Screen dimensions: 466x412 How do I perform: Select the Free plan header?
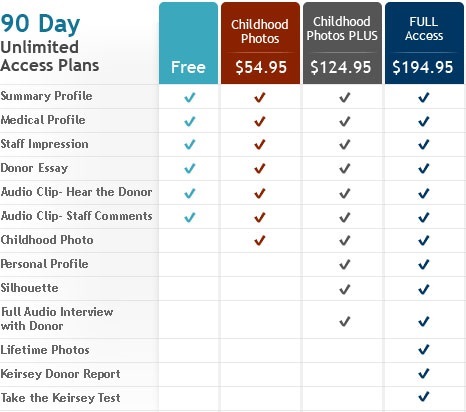188,43
